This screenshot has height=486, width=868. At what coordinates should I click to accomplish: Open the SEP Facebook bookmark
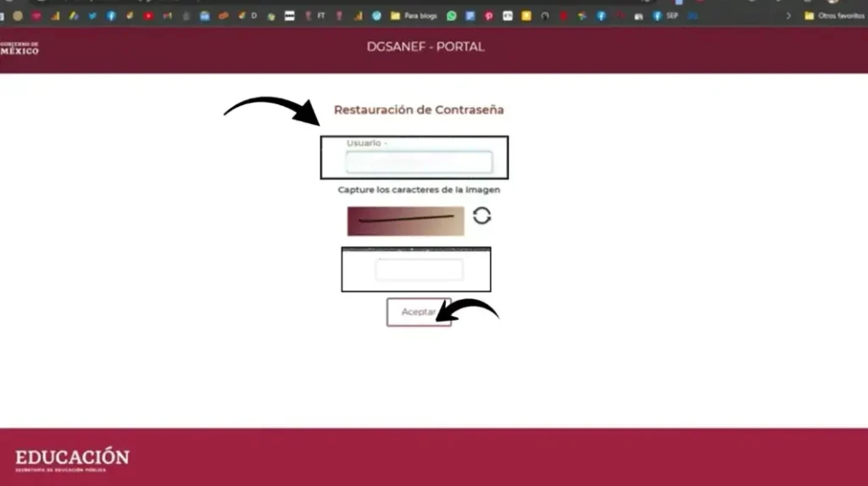tap(665, 16)
